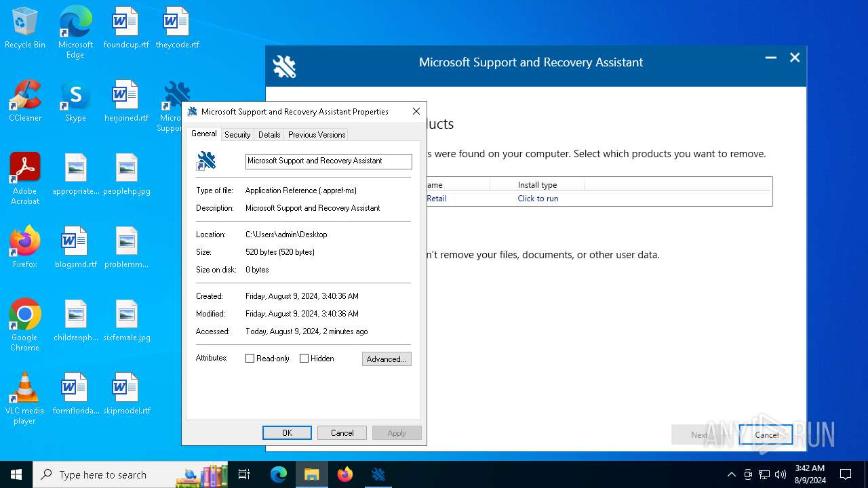Click the taskbar clock showing 3:42 AM
868x488 pixels.
pyautogui.click(x=810, y=474)
